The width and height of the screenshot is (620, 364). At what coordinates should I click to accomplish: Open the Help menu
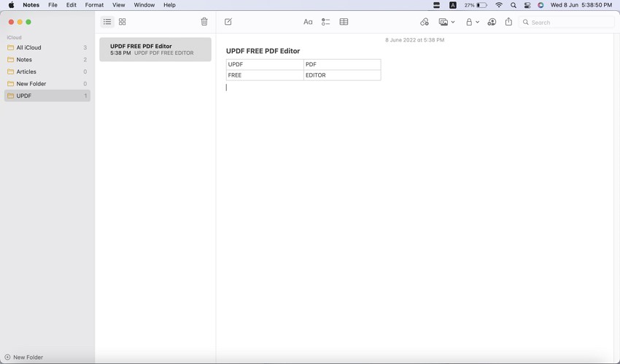pyautogui.click(x=170, y=5)
